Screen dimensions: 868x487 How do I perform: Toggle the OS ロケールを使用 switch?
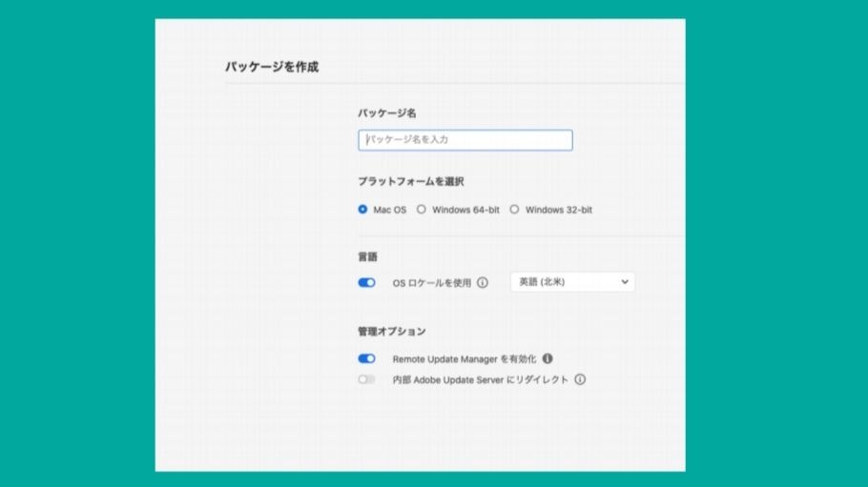366,283
